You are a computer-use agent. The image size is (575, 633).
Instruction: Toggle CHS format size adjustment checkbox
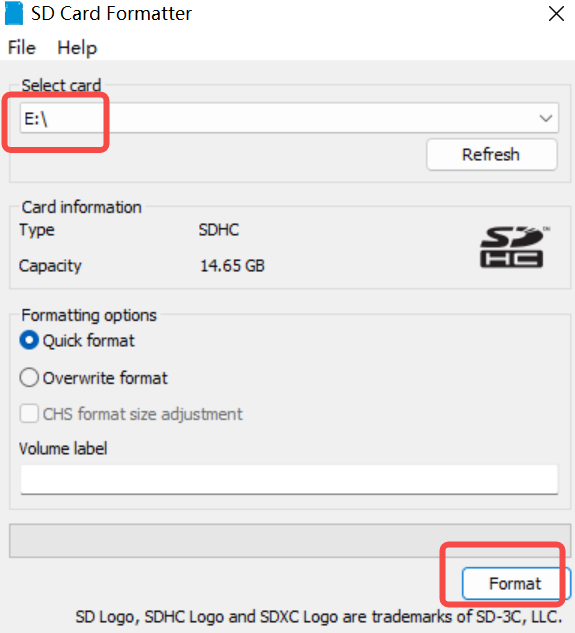coord(29,414)
